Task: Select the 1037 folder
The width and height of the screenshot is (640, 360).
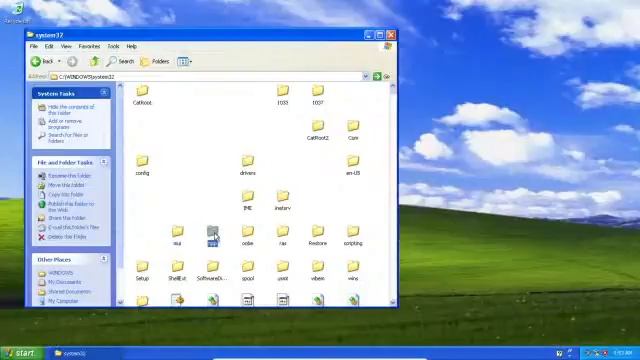Action: [x=318, y=95]
